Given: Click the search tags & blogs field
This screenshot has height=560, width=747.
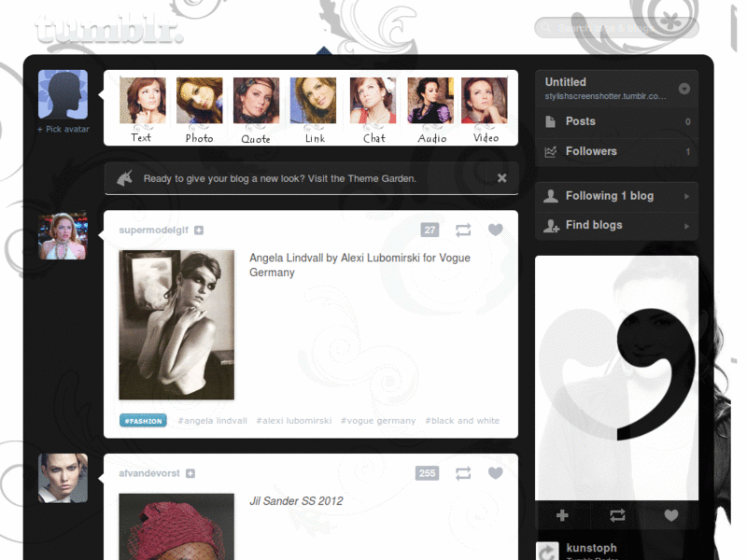Looking at the screenshot, I should click(616, 28).
